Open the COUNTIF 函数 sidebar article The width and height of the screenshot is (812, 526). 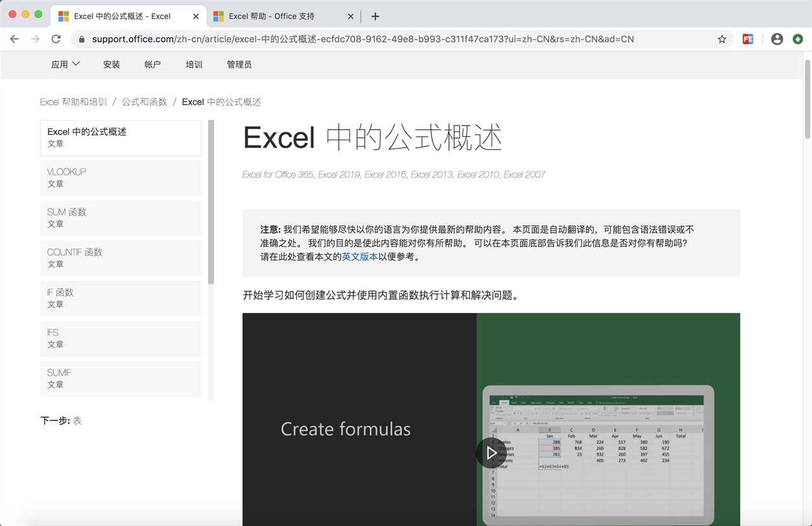point(121,258)
